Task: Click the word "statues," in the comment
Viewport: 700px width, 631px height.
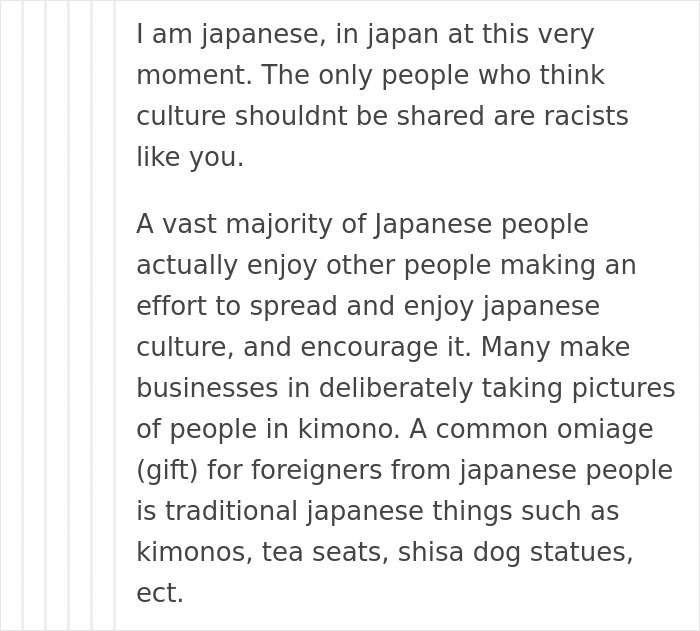Action: pyautogui.click(x=589, y=553)
